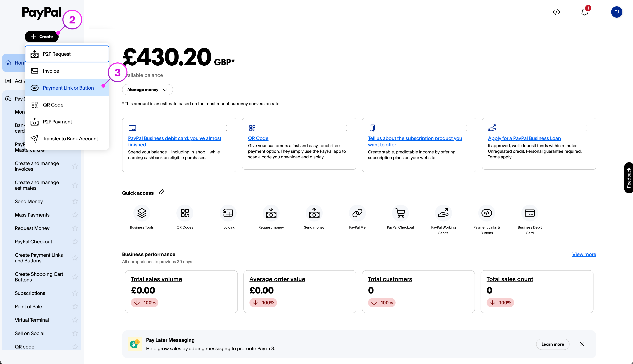Viewport: 633px width, 364px height.
Task: Edit Quick access with the pencil icon
Action: click(162, 192)
